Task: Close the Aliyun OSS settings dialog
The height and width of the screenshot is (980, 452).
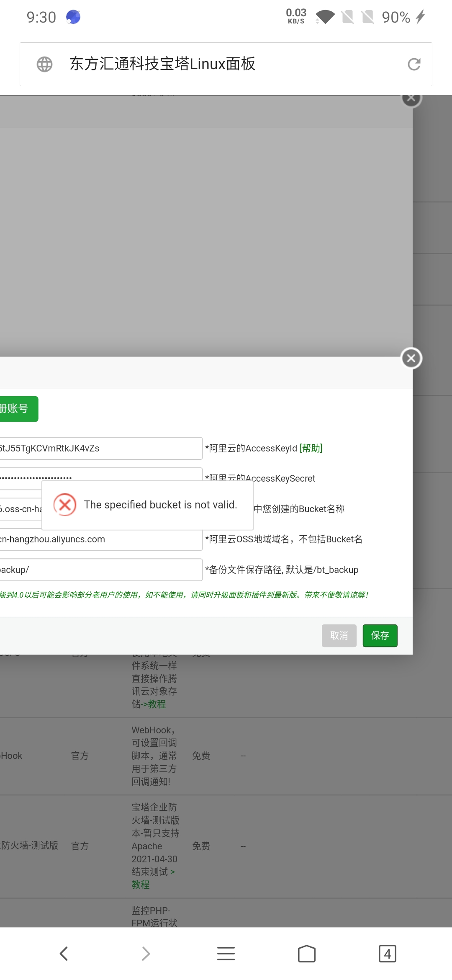Action: pyautogui.click(x=411, y=358)
